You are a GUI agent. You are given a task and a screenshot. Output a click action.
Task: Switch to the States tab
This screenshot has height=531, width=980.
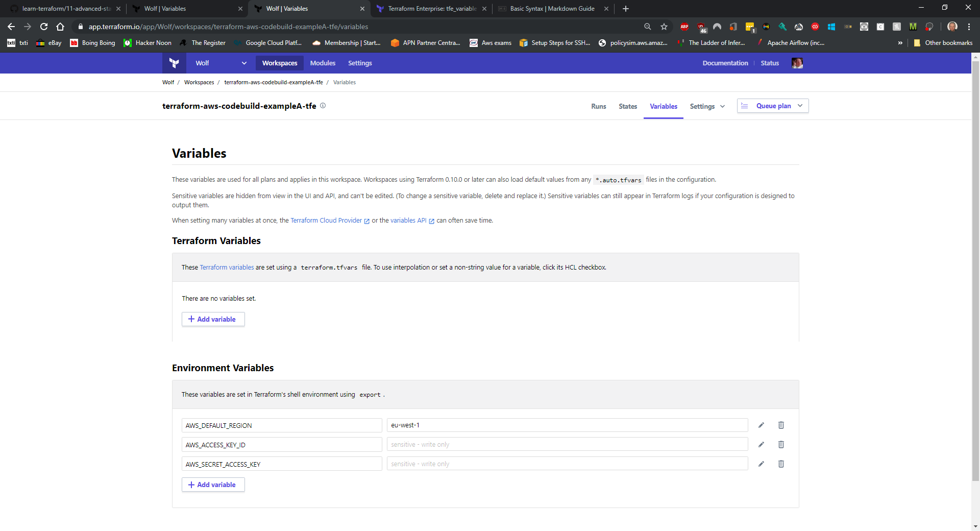tap(628, 106)
